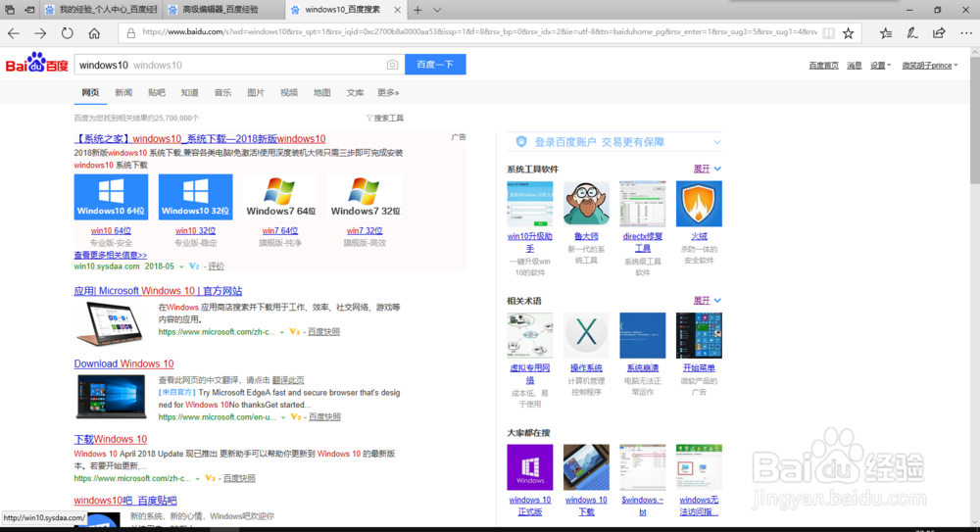Refresh the current page
The width and height of the screenshot is (980, 532).
(x=67, y=33)
